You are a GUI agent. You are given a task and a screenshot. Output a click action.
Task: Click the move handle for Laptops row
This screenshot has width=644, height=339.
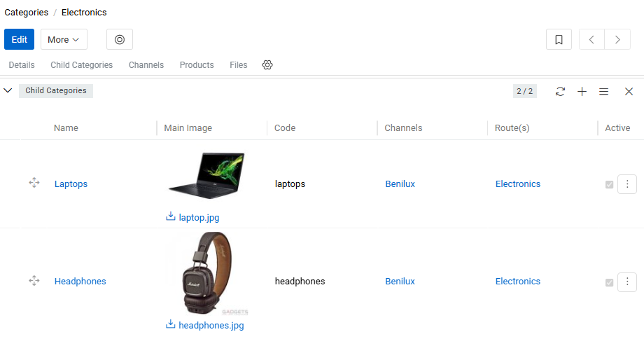pos(34,182)
